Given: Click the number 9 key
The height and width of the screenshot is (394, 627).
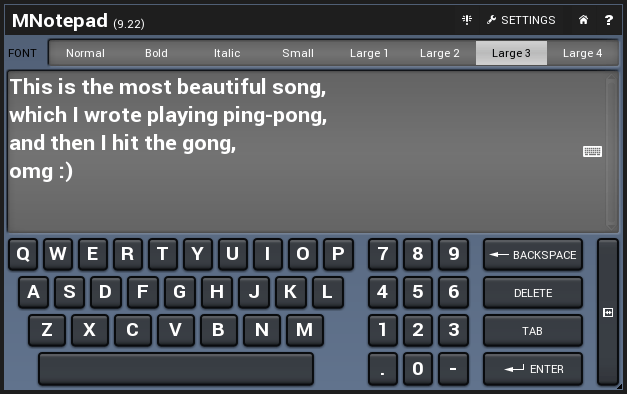Looking at the screenshot, I should (x=453, y=254).
